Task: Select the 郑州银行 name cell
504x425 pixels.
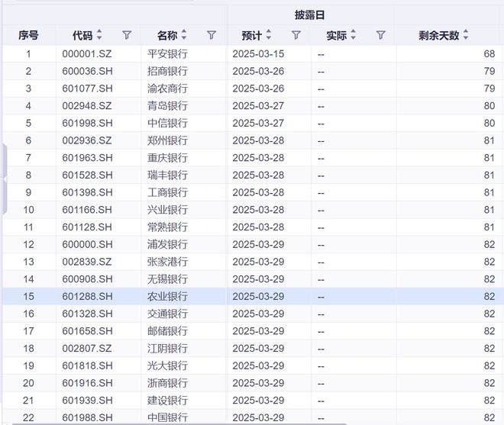Action: [167, 140]
